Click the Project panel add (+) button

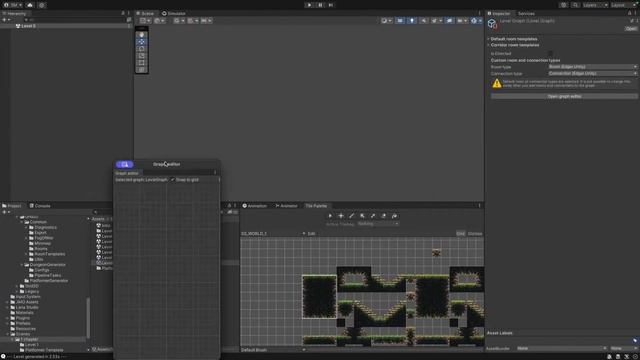6,212
